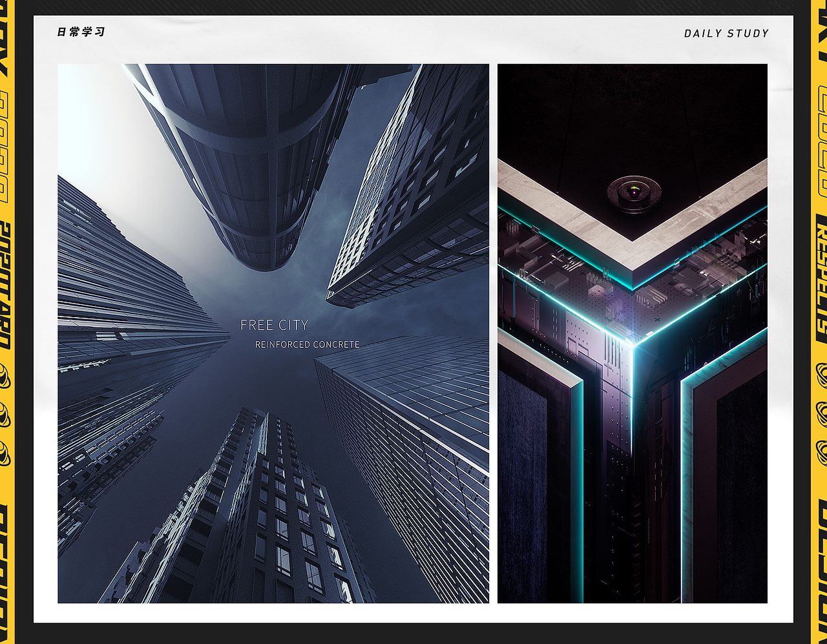
Task: Click the REINFORCED CONCRETE subtitle
Action: pyautogui.click(x=307, y=345)
